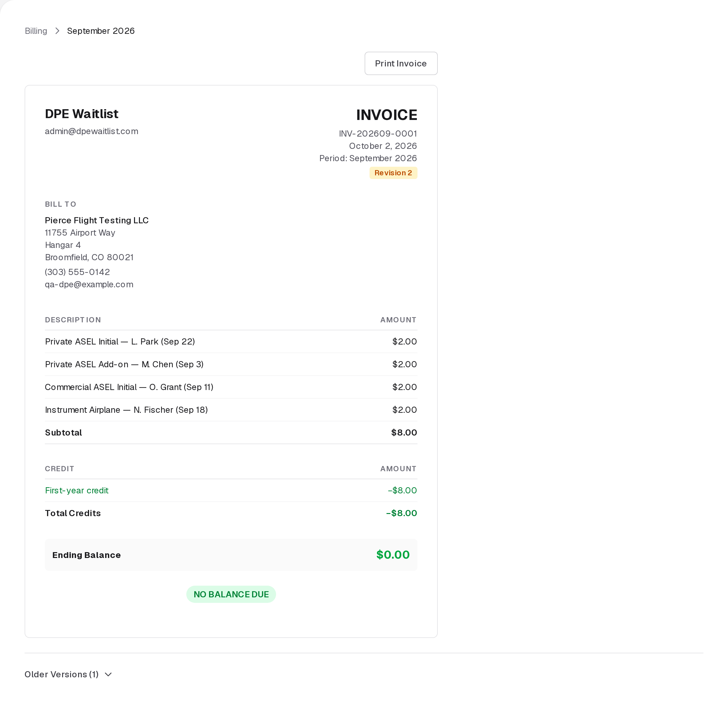Click the $2.00 amount for N. Fischer

pyautogui.click(x=405, y=409)
